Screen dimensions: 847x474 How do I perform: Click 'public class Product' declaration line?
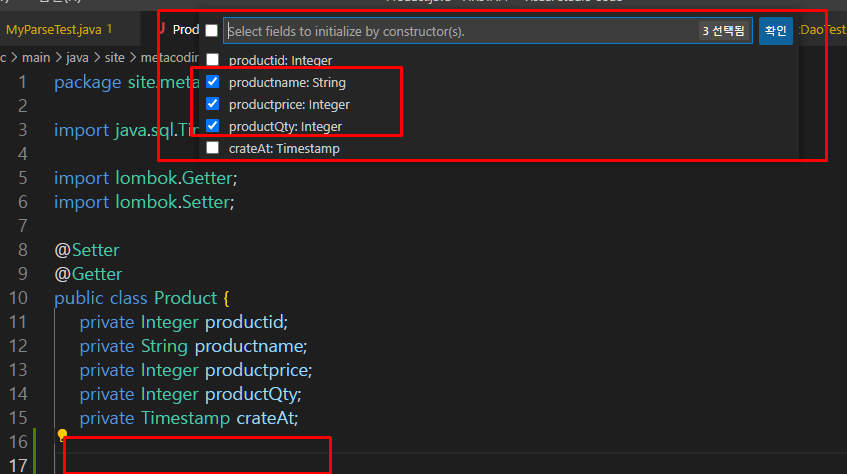tap(142, 298)
